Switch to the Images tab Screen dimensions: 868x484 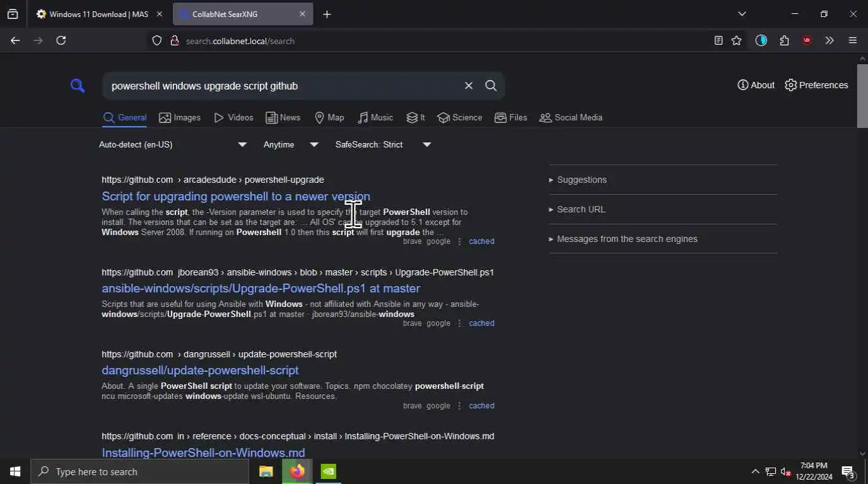(x=180, y=118)
